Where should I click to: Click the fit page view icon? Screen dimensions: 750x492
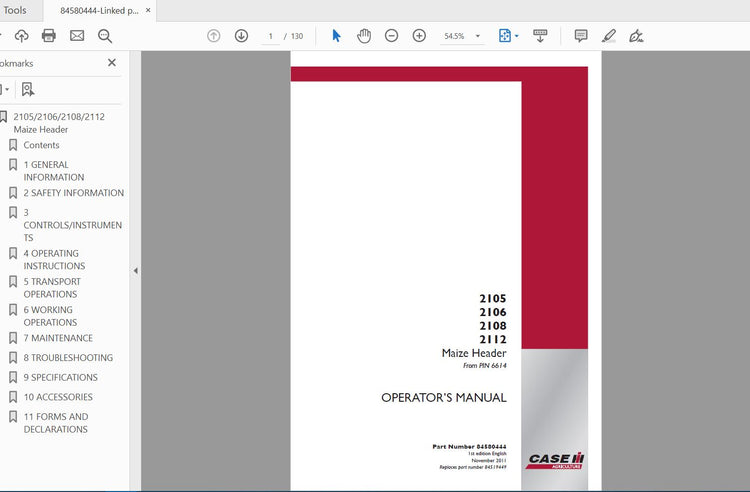tap(505, 36)
